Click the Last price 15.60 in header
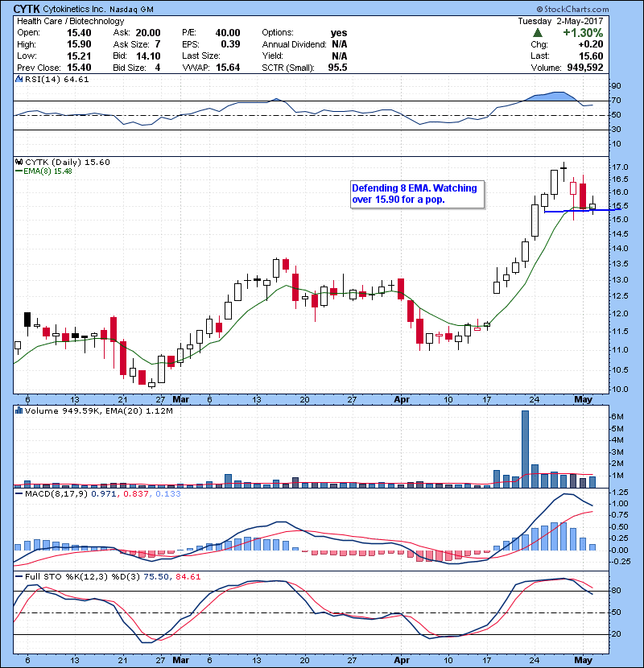The image size is (644, 668). [591, 56]
